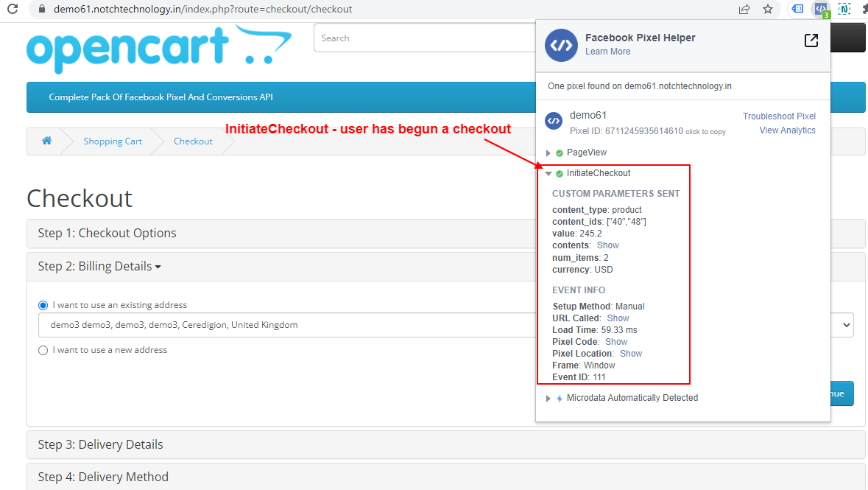Viewport: 868px width, 490px height.
Task: Show the Pixel Code
Action: click(616, 342)
